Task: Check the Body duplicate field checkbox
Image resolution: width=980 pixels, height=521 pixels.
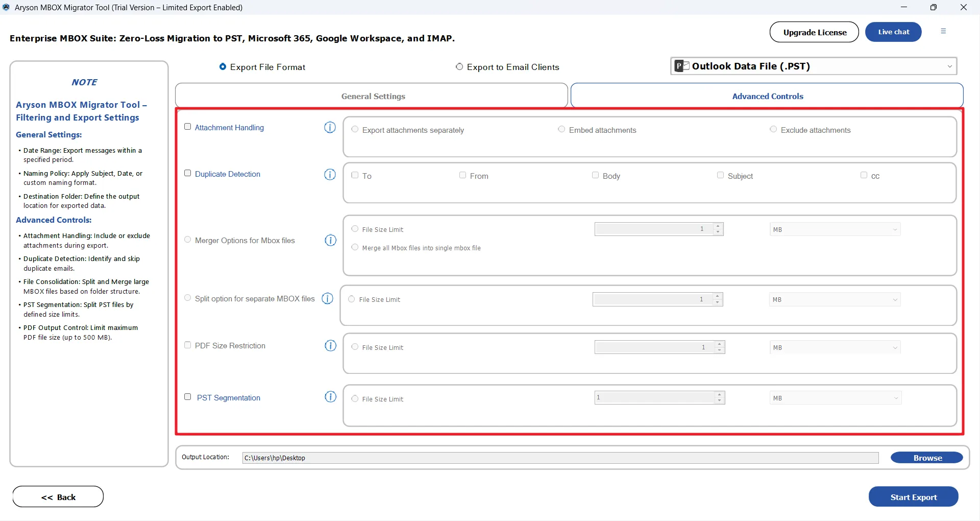Action: (595, 175)
